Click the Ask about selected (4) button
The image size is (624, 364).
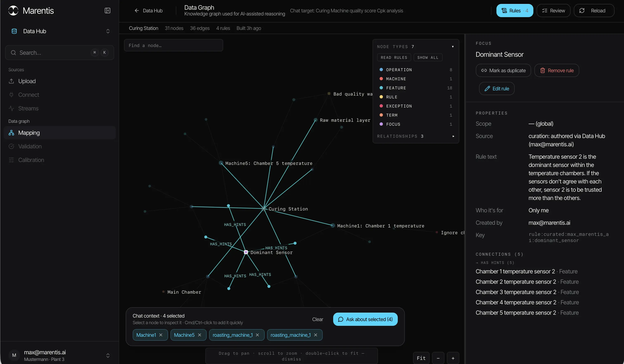click(365, 319)
